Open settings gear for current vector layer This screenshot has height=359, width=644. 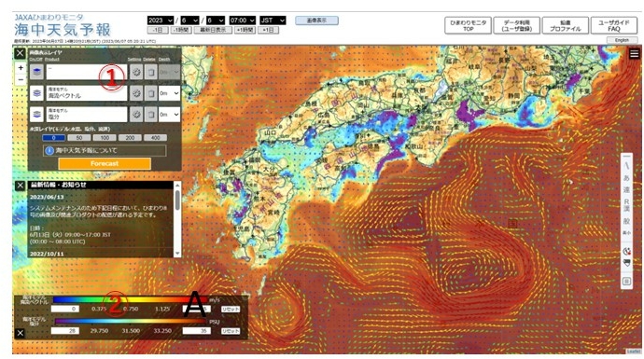[x=136, y=93]
